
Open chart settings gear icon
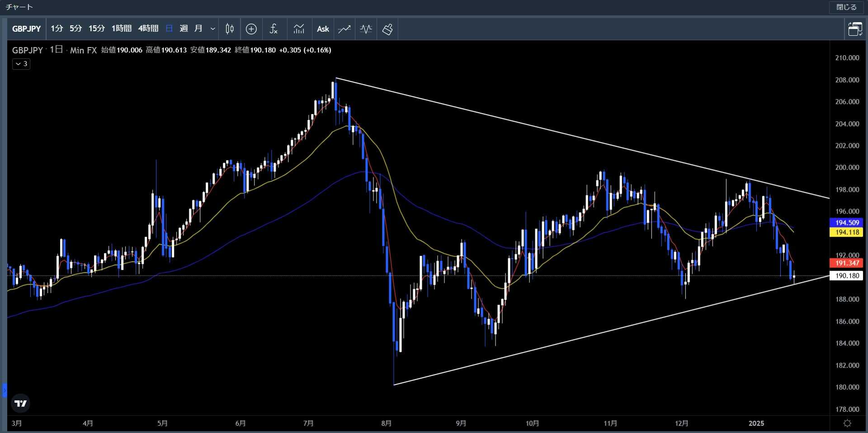coord(847,423)
